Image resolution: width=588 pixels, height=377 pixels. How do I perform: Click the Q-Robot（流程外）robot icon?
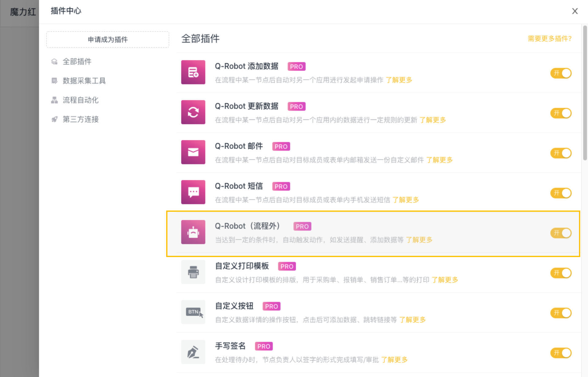[x=193, y=232]
